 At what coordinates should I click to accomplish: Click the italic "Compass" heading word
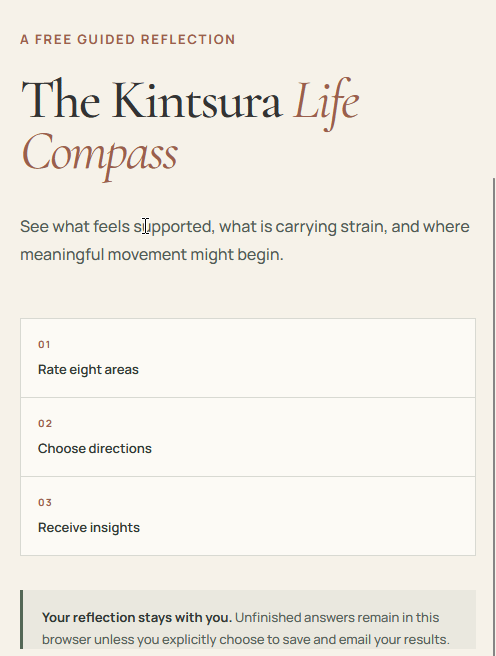(x=100, y=156)
